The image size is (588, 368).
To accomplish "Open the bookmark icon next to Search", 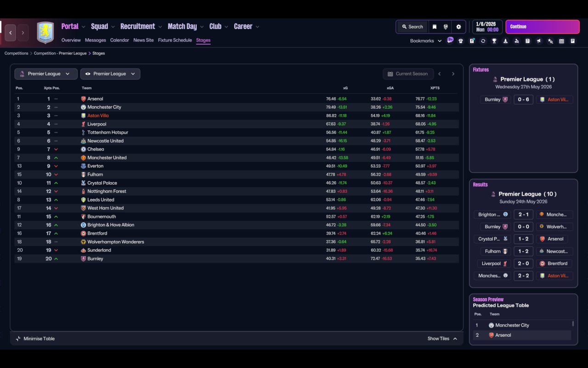I will (434, 27).
